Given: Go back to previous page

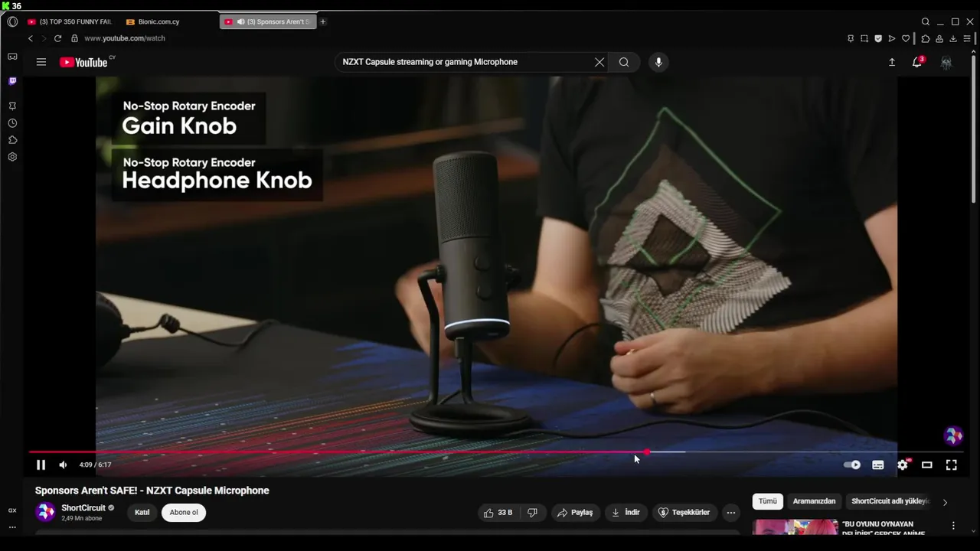Looking at the screenshot, I should (31, 38).
